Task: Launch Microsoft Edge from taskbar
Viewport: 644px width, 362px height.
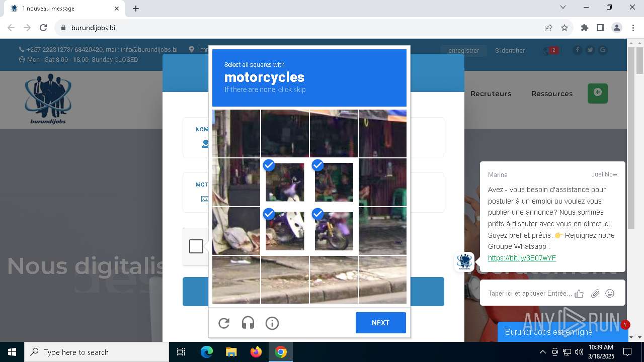Action: [207, 352]
